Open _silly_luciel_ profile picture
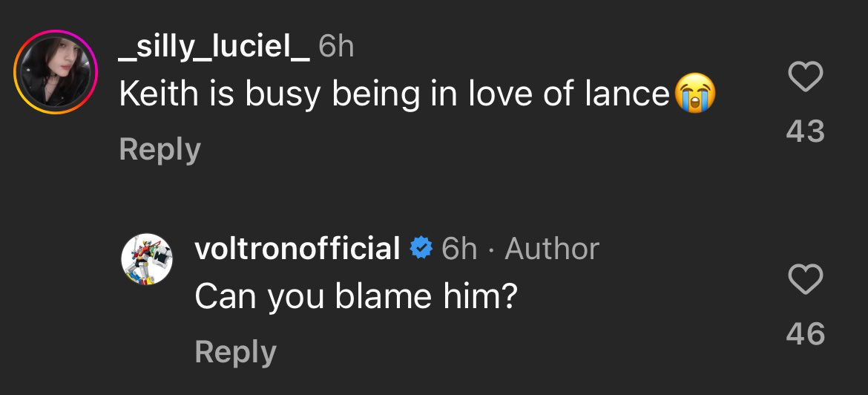868x395 pixels. tap(56, 72)
